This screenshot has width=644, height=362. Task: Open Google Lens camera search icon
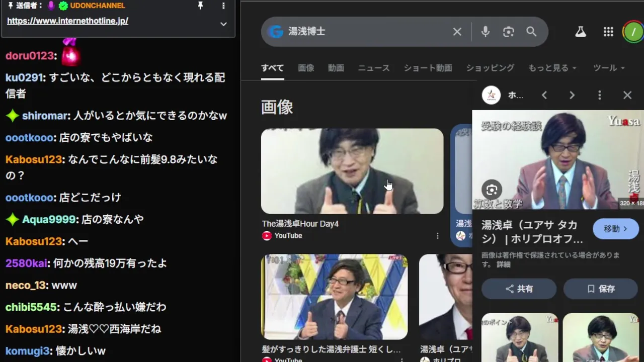coord(509,32)
